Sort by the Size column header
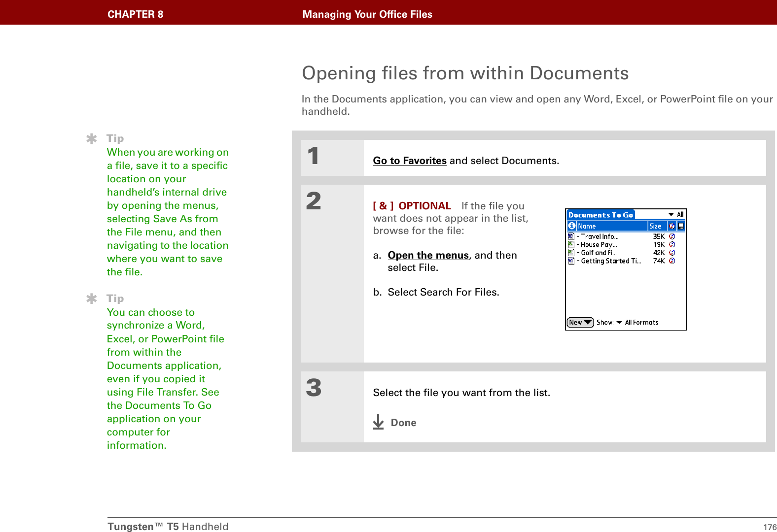Screen dimensions: 777x532 click(x=657, y=226)
